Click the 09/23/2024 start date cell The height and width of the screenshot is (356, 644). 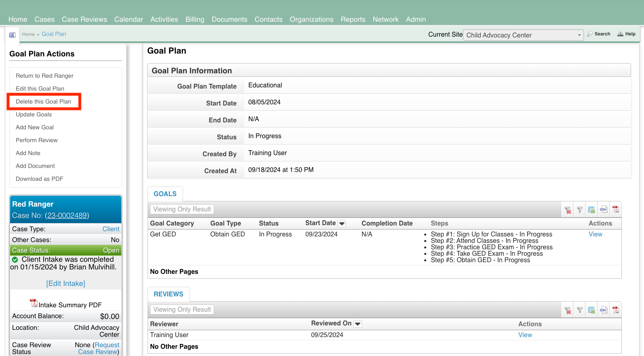[321, 234]
